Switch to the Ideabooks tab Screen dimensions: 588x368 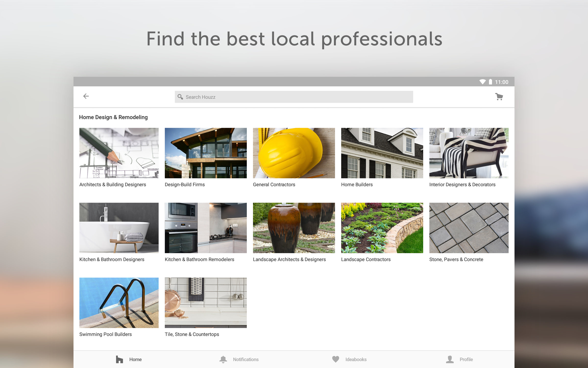[x=356, y=359]
